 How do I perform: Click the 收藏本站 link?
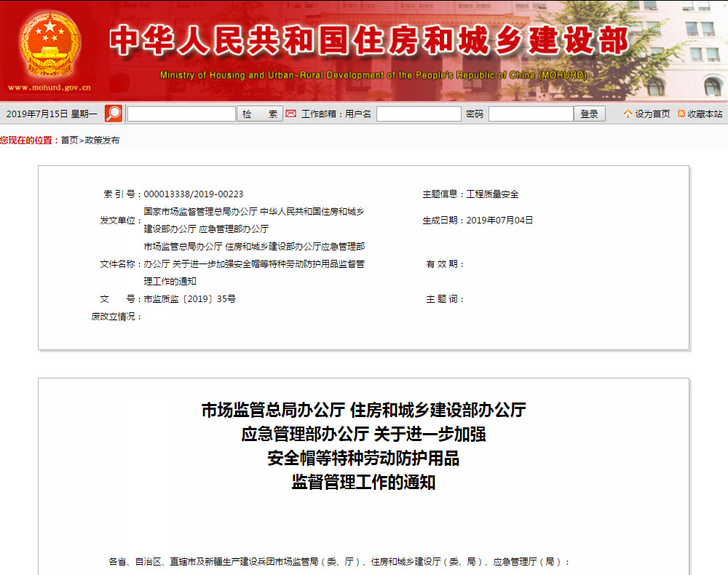click(705, 114)
